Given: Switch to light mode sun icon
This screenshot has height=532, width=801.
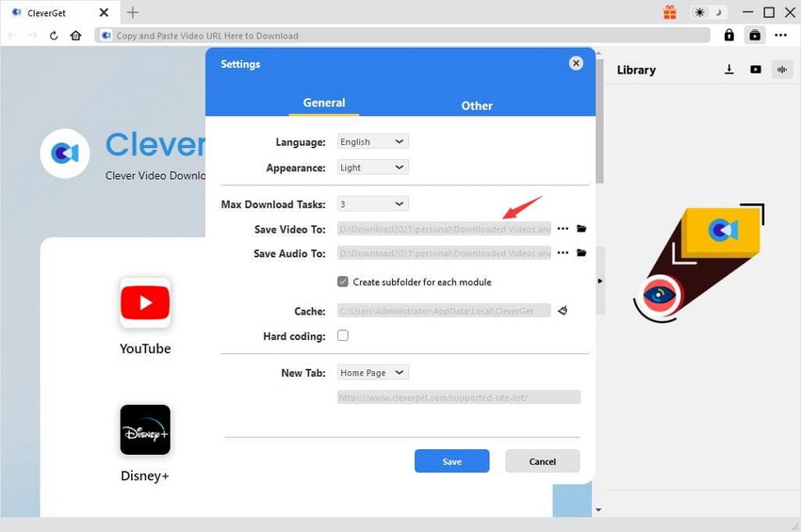Looking at the screenshot, I should pyautogui.click(x=699, y=12).
